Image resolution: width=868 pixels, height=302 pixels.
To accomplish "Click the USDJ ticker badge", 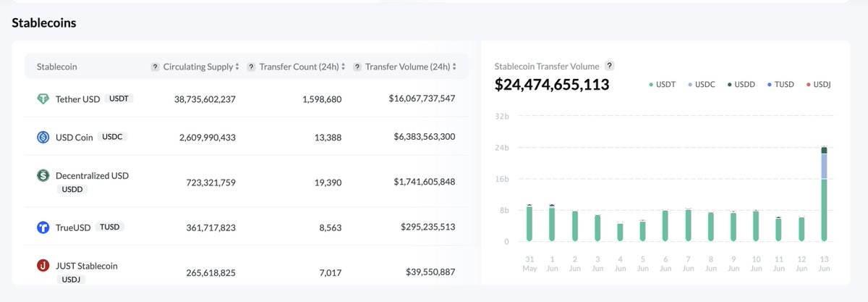I will click(x=71, y=279).
